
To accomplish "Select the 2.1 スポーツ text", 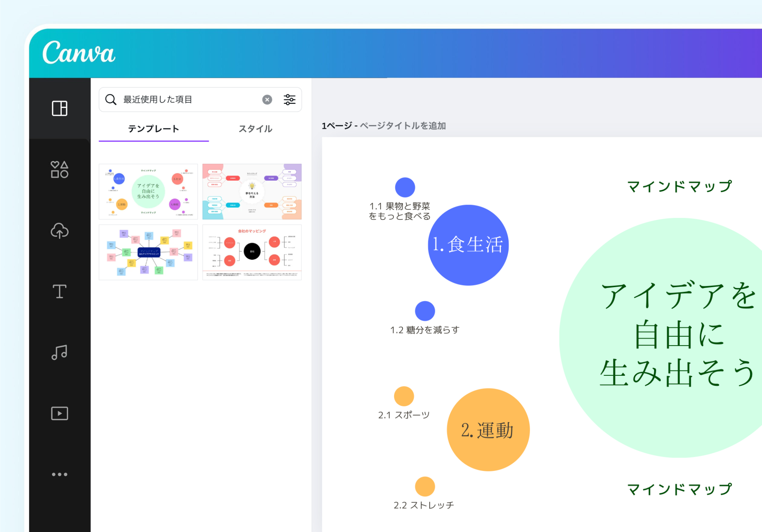I will click(x=404, y=415).
